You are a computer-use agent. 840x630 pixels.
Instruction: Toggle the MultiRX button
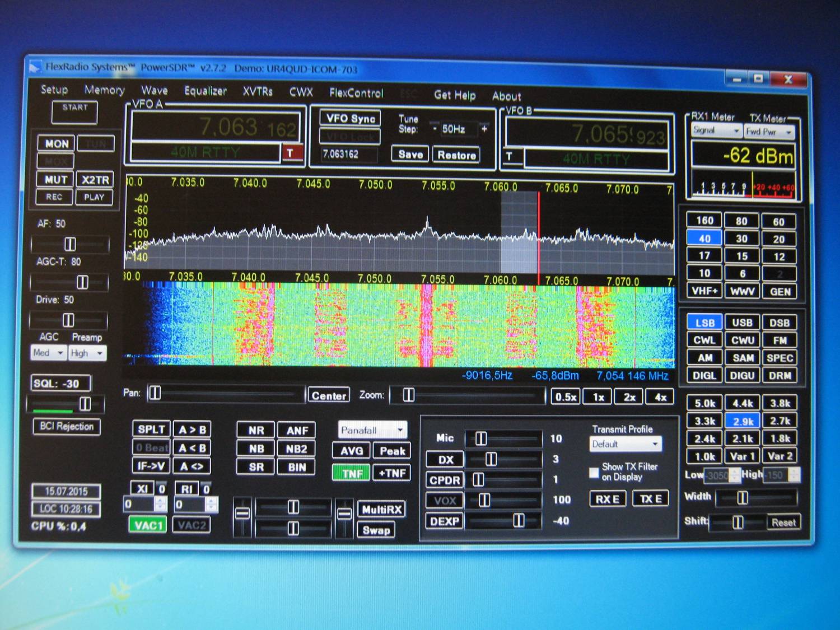point(381,510)
